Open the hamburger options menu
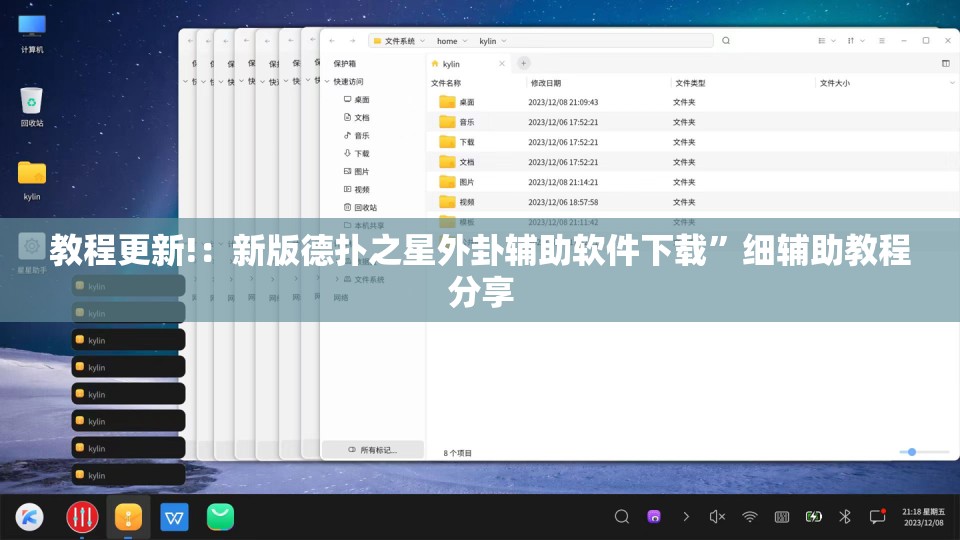The height and width of the screenshot is (540, 960). click(882, 41)
